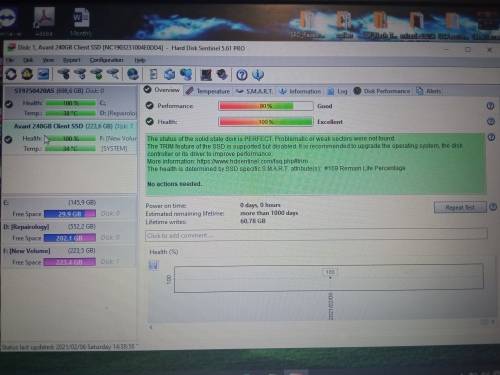The image size is (500, 375).
Task: Click the checkmark icon next to Health label
Action: [x=150, y=121]
